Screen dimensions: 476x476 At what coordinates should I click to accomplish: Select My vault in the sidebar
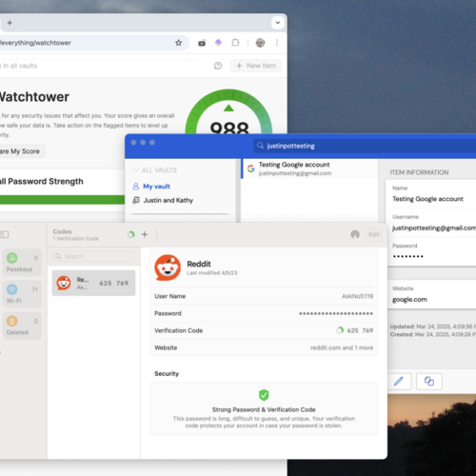point(156,187)
